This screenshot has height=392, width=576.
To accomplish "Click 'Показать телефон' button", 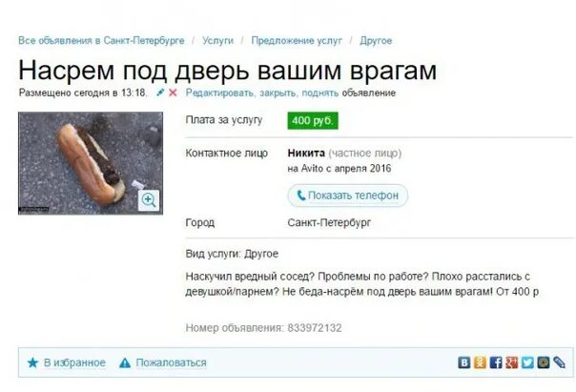I will (x=347, y=196).
